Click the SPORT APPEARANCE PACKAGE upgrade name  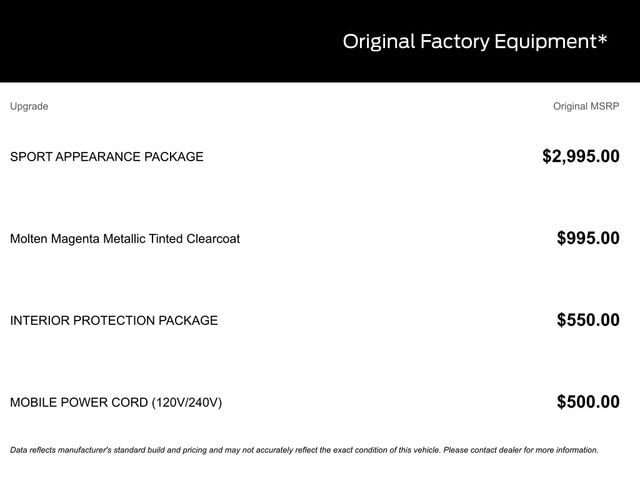106,156
